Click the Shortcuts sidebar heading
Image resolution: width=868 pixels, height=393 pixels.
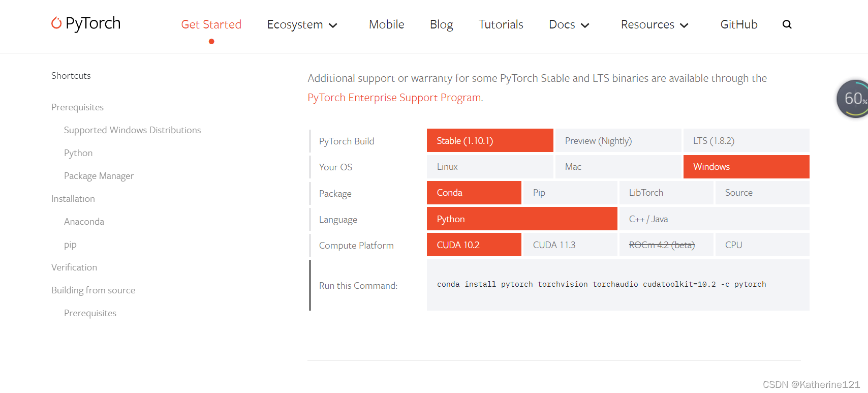click(x=71, y=76)
